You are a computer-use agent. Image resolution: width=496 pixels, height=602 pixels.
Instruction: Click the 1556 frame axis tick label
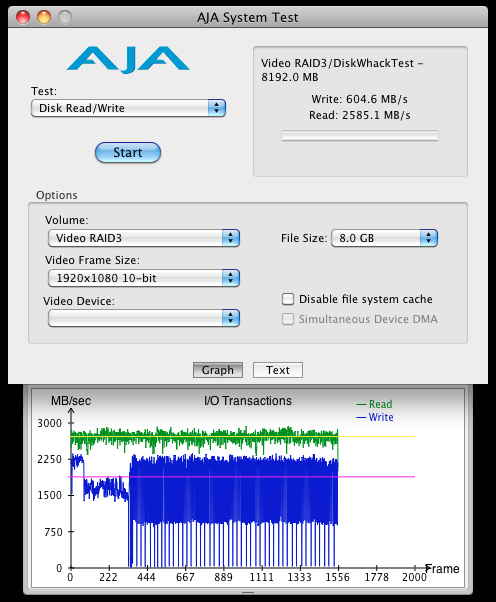338,577
